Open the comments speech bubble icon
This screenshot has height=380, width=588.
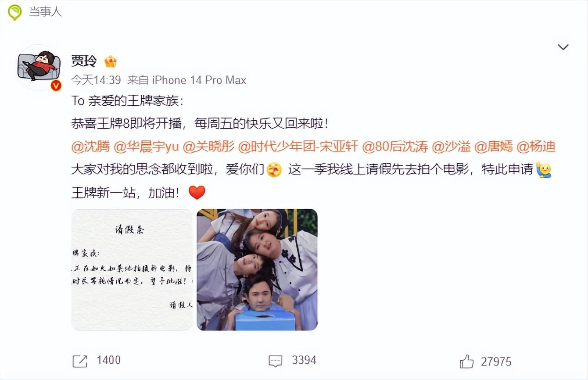275,361
